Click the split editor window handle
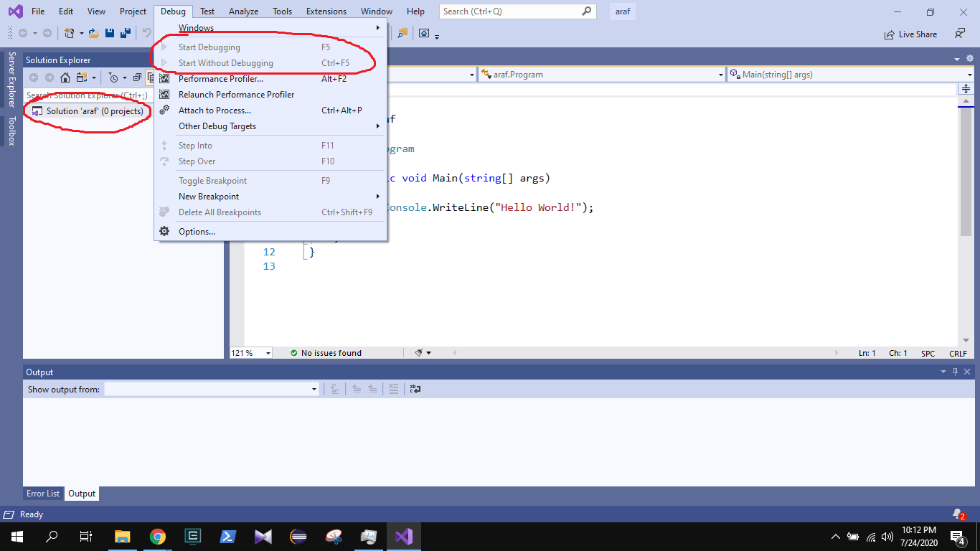Viewport: 980px width, 551px height. (966, 89)
